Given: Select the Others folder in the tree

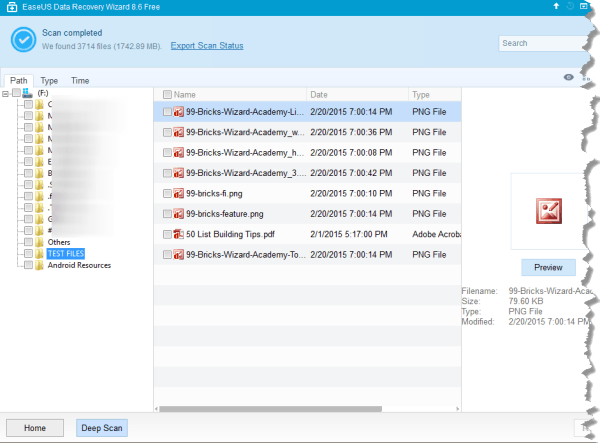Looking at the screenshot, I should 59,242.
